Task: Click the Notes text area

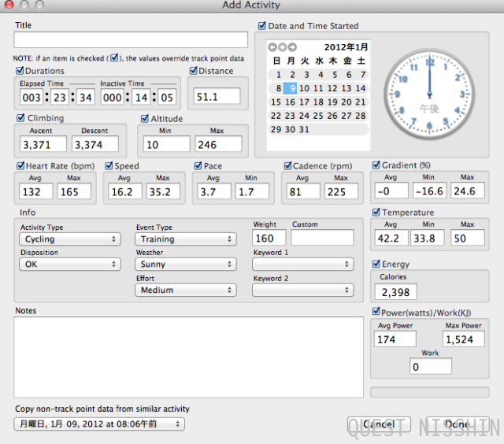Action: pos(189,357)
